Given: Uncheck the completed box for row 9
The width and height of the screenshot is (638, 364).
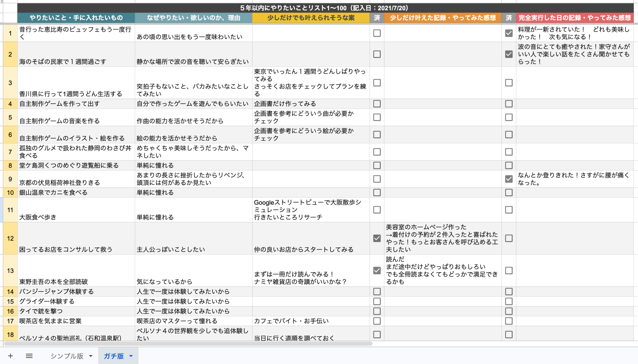Looking at the screenshot, I should point(509,179).
